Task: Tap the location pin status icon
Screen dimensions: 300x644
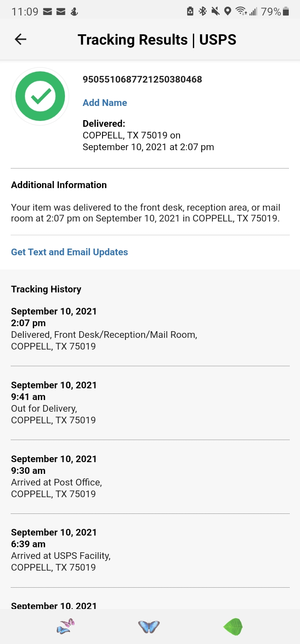Action: tap(227, 11)
